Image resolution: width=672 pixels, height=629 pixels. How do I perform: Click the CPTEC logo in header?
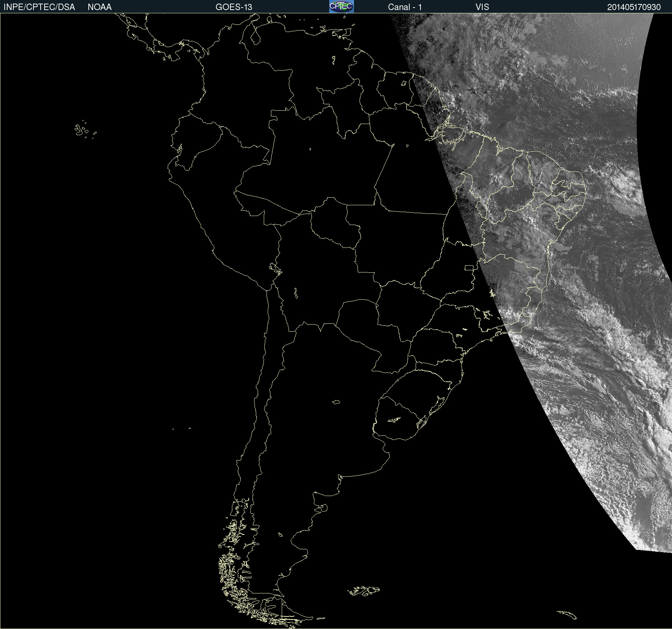tap(341, 6)
